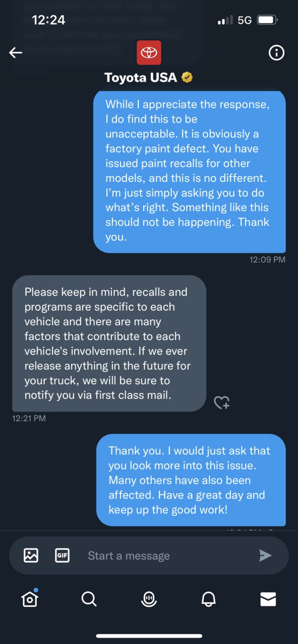Open the Spaces microphone tab
The width and height of the screenshot is (298, 644).
(149, 599)
